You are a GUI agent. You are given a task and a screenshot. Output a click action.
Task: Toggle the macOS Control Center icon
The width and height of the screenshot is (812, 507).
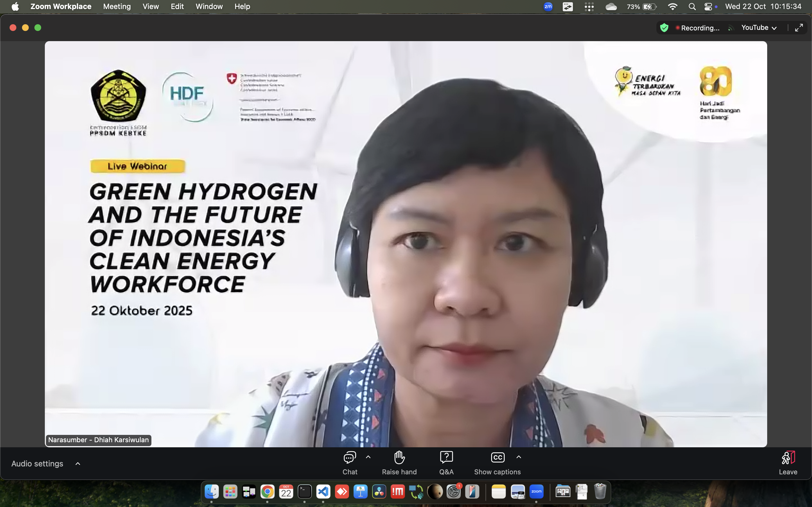pos(708,7)
